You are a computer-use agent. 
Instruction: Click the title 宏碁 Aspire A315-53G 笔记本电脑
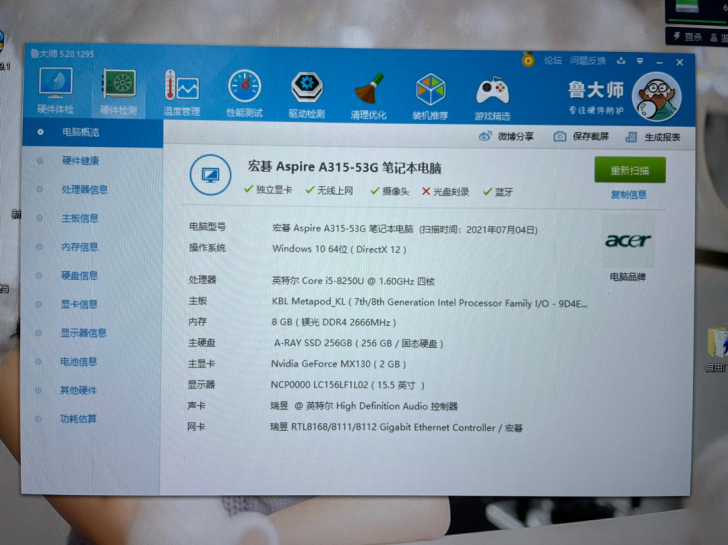click(x=344, y=167)
